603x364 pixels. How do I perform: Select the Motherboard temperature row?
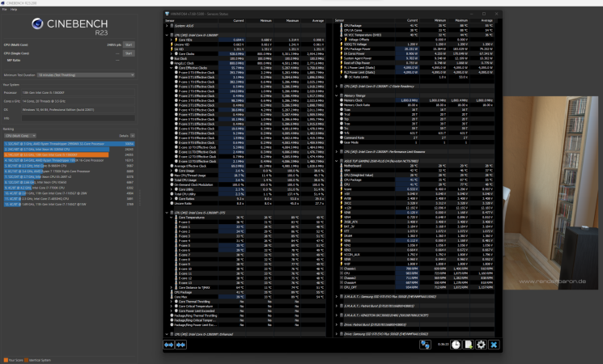(414, 166)
